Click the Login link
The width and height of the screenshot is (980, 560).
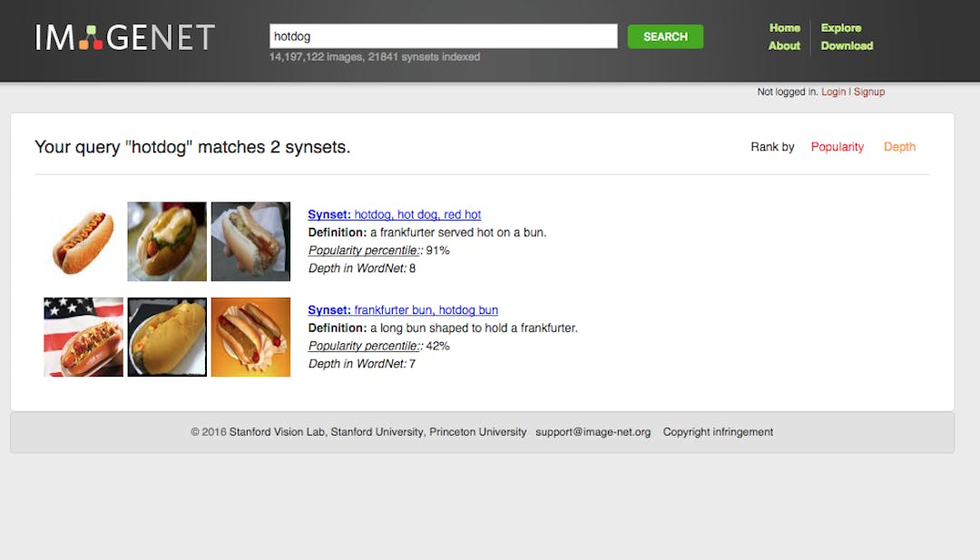833,92
